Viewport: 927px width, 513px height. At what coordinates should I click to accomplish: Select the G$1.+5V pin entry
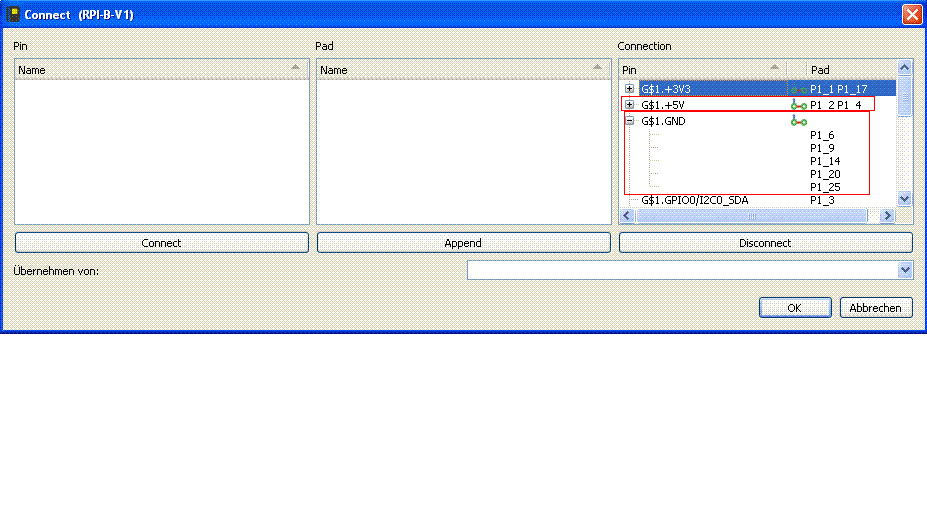[x=663, y=105]
